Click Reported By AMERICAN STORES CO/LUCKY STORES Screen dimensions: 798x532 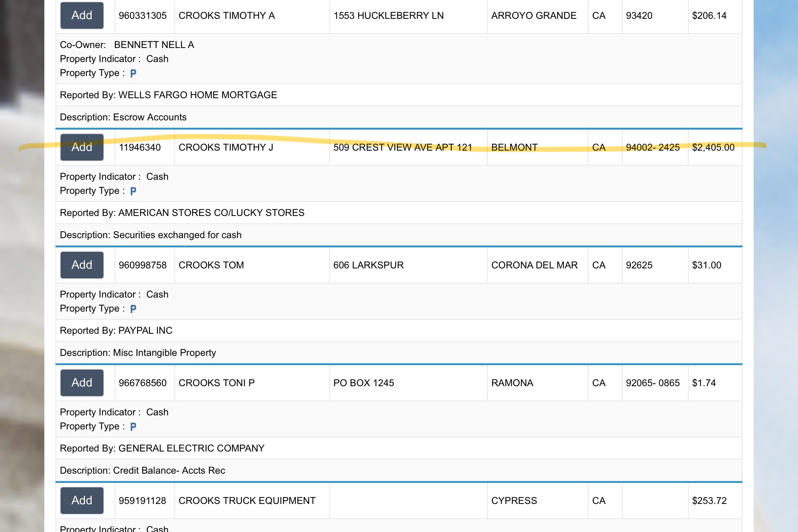point(211,213)
